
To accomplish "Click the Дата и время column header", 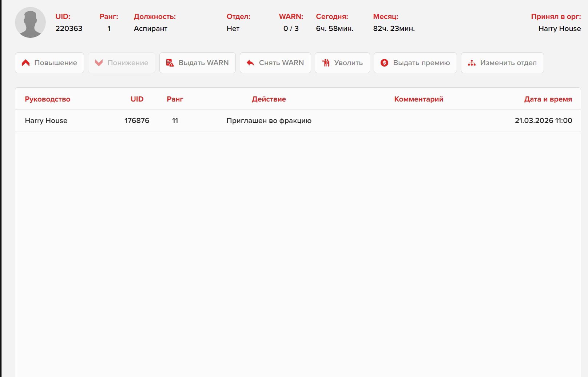I will pyautogui.click(x=548, y=99).
